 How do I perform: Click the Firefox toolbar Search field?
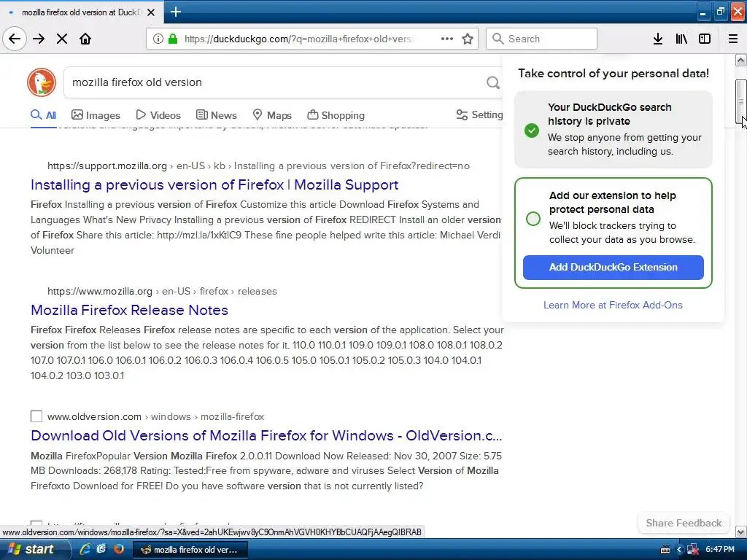pyautogui.click(x=542, y=39)
